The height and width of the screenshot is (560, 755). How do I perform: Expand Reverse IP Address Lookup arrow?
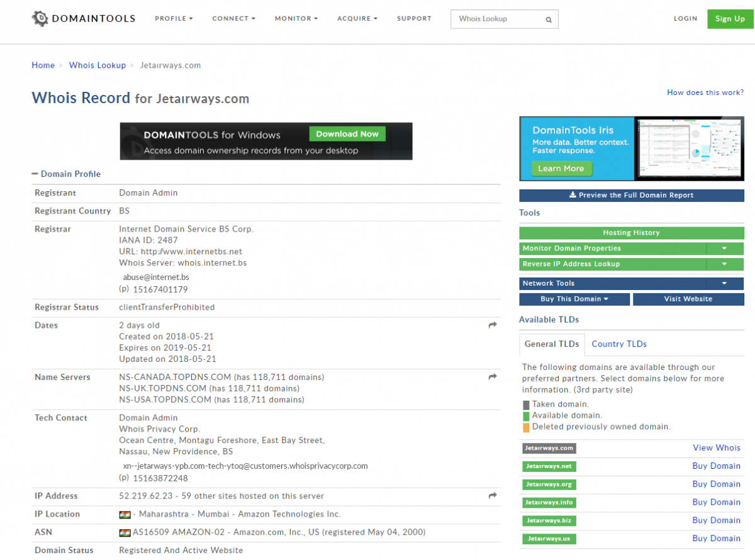pyautogui.click(x=724, y=264)
